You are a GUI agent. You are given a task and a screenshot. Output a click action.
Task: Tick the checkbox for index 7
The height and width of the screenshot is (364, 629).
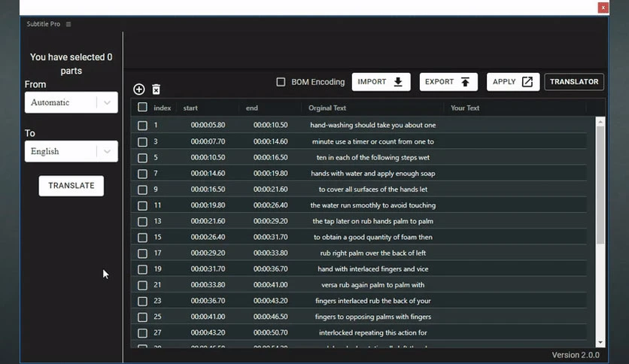click(x=142, y=174)
